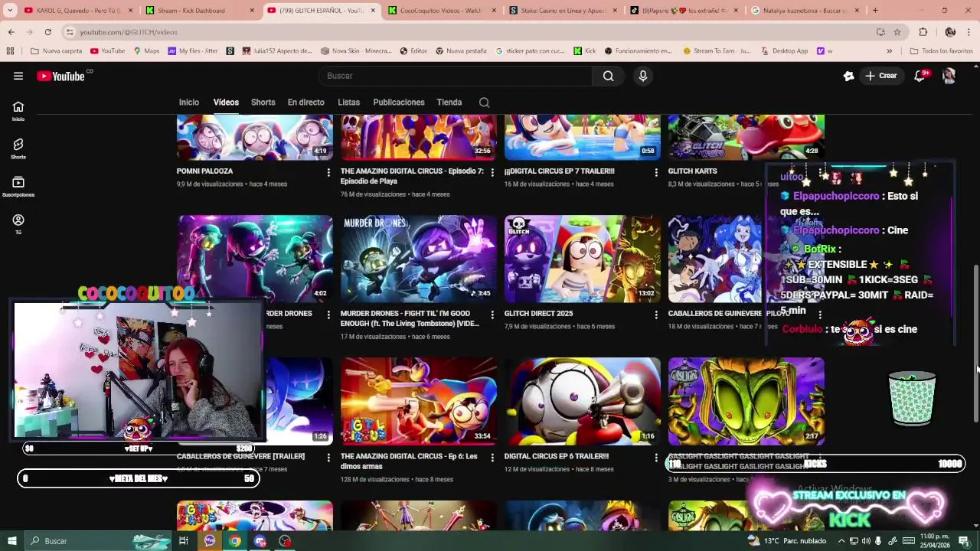Open the tab search dropdown
The height and width of the screenshot is (551, 980).
click(10, 11)
